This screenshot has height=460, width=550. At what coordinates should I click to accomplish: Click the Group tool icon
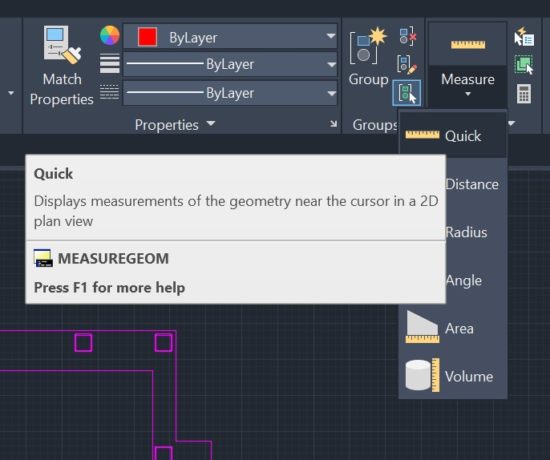click(368, 46)
